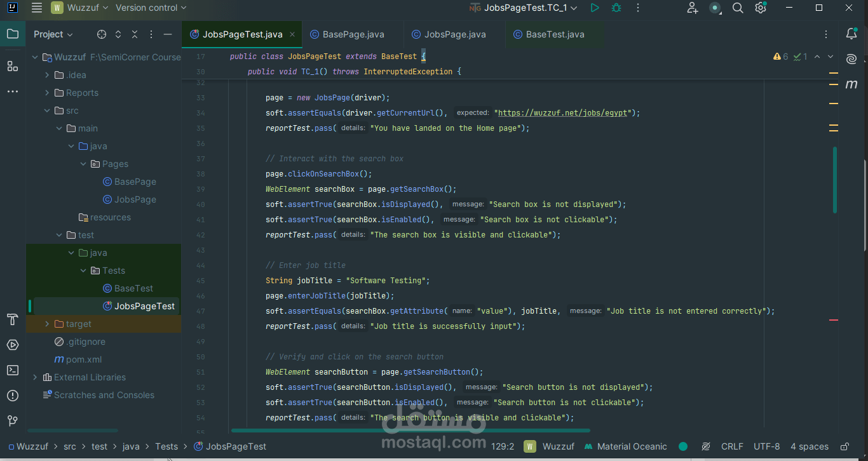The width and height of the screenshot is (868, 461).
Task: Open JobsPage class in the tree
Action: (130, 199)
